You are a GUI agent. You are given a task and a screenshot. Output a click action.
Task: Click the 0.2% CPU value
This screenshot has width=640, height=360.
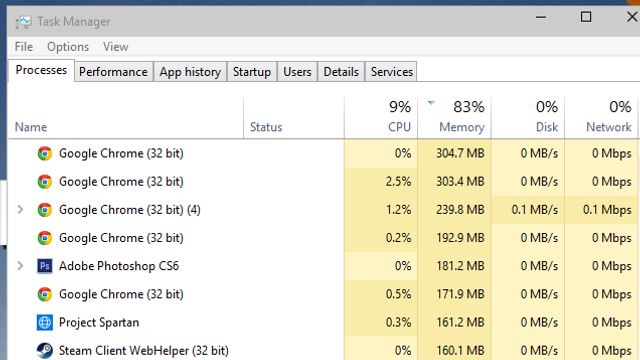[x=398, y=238]
